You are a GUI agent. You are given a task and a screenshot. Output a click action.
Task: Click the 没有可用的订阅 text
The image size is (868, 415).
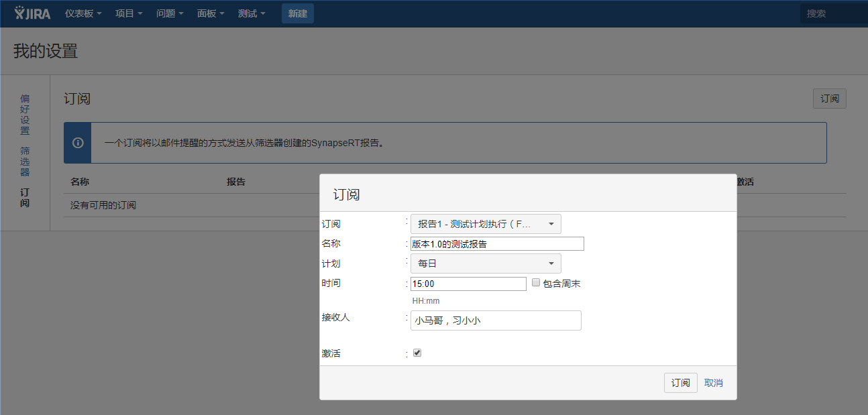click(103, 204)
